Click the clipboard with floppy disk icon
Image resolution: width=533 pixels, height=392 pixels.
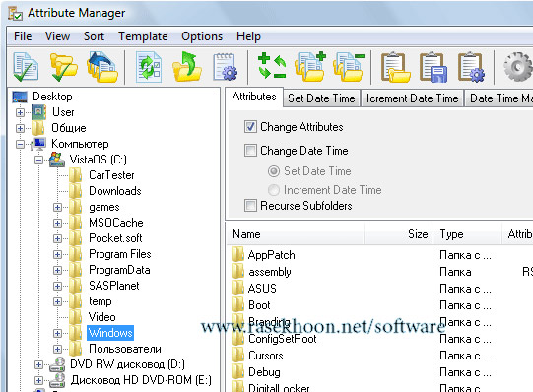coord(433,67)
